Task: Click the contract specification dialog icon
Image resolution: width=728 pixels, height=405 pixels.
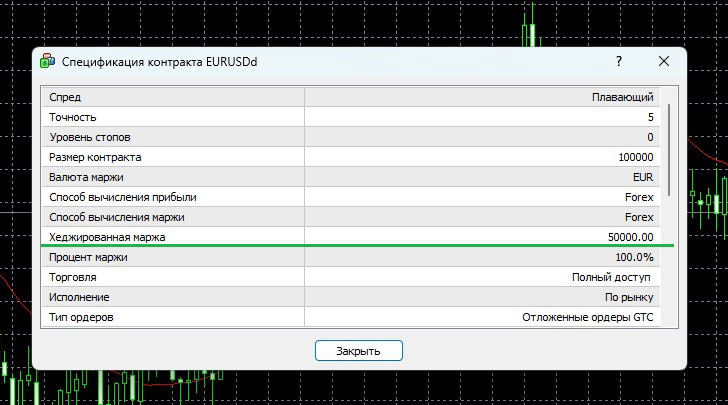Action: click(x=47, y=62)
